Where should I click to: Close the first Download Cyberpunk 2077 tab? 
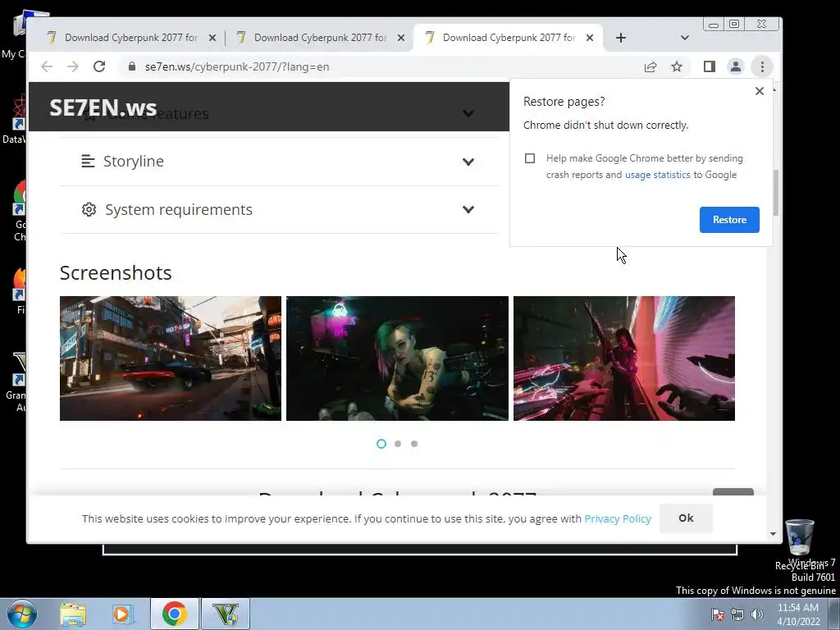click(x=212, y=38)
